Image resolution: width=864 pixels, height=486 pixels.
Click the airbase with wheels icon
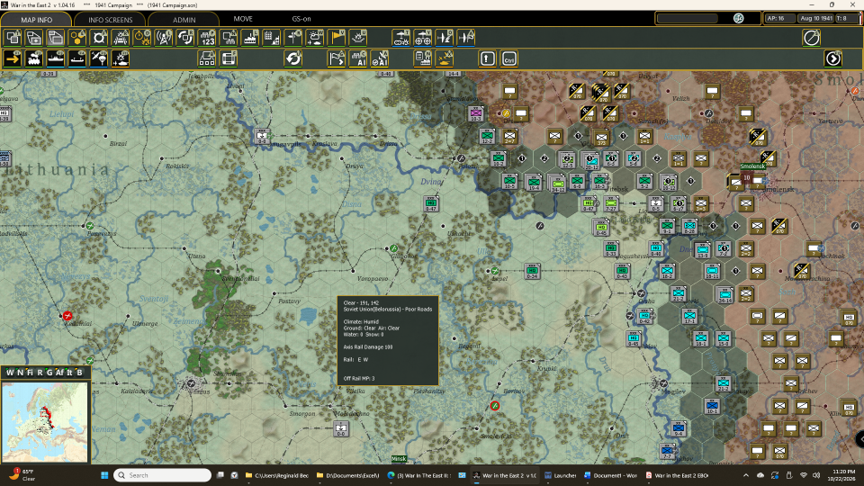click(x=423, y=38)
